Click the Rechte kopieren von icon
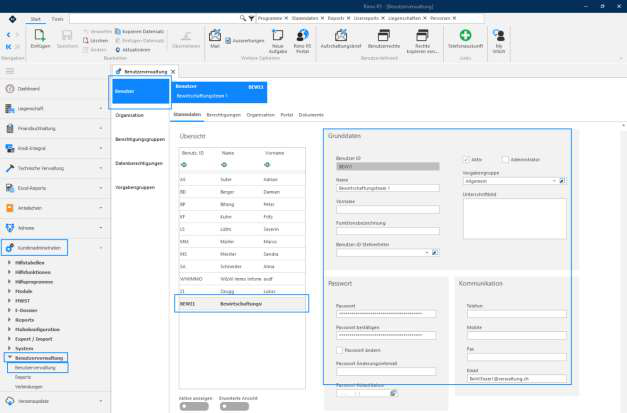The image size is (627, 413). 422,36
